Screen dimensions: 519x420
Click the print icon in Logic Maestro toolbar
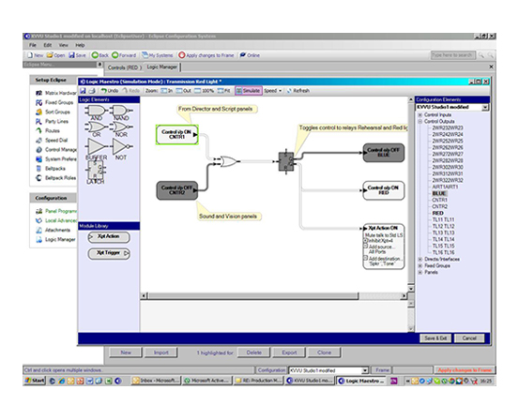click(92, 91)
